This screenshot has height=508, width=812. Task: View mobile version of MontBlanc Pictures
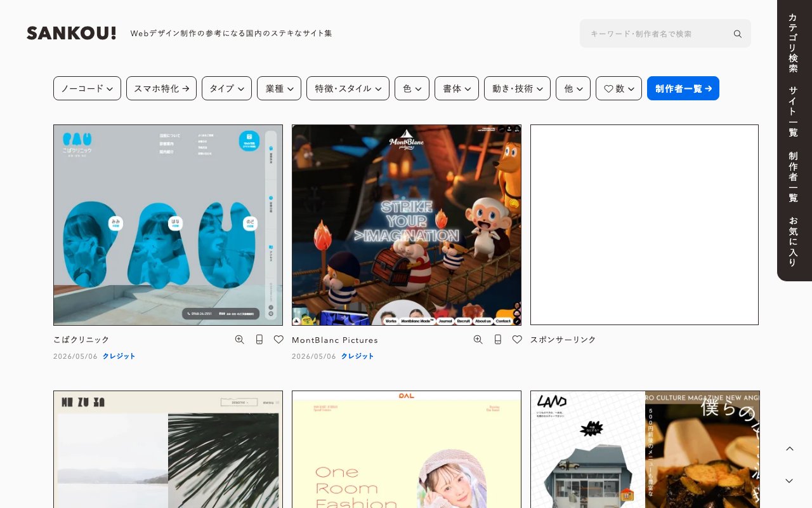coord(497,340)
